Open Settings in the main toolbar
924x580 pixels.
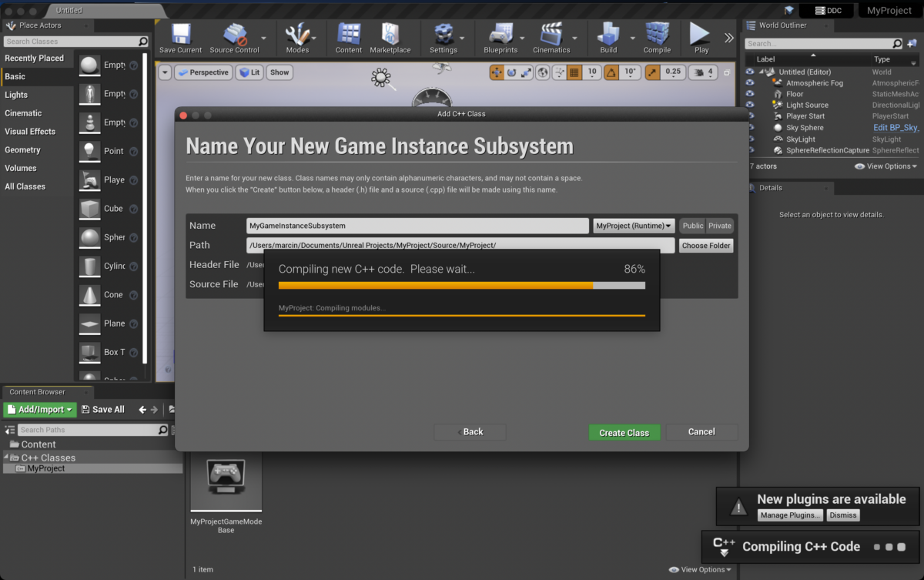pos(444,39)
